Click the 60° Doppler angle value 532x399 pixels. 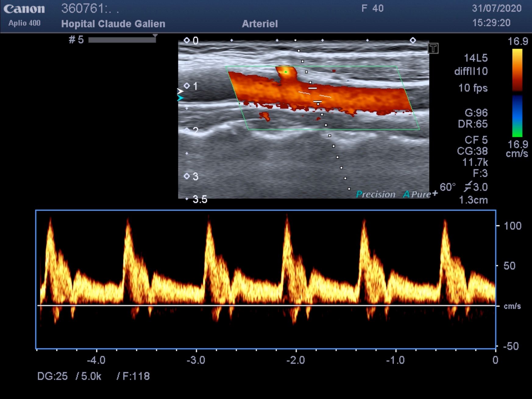click(x=448, y=187)
